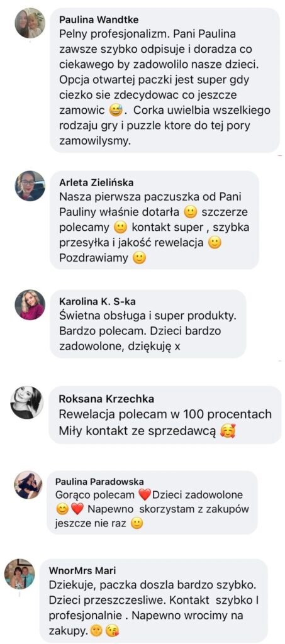Click the smiley emoji after właśnie dotarła
285x644 pixels.
tap(189, 213)
